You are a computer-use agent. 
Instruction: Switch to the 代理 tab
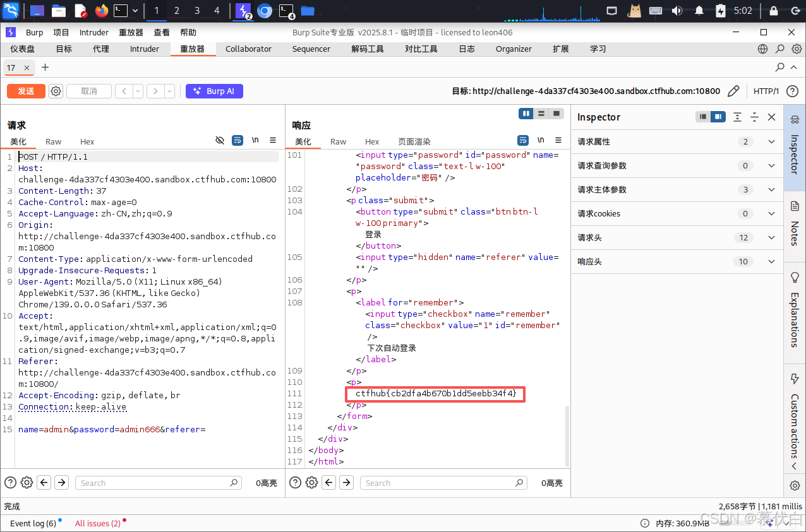101,49
